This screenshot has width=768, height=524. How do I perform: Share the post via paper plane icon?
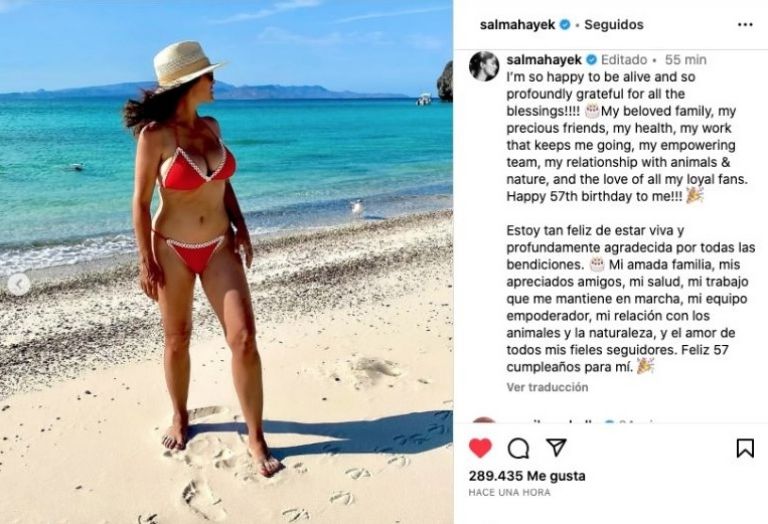[x=556, y=447]
